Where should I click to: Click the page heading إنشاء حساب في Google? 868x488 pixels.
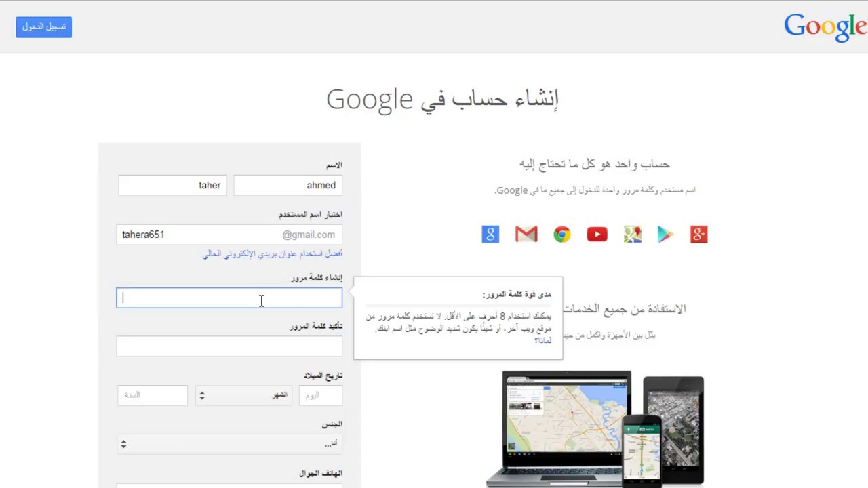click(x=442, y=99)
